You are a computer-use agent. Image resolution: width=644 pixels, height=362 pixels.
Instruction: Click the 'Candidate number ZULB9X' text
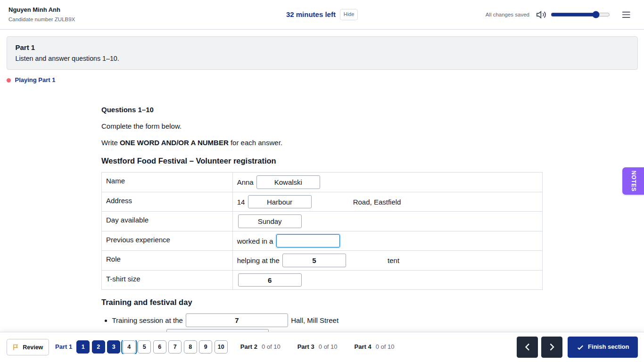click(x=41, y=20)
